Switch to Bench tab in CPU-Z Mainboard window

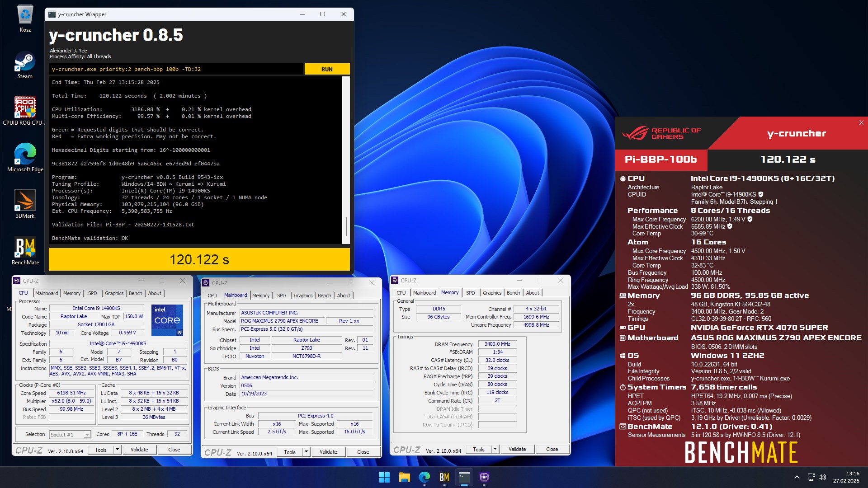click(324, 296)
